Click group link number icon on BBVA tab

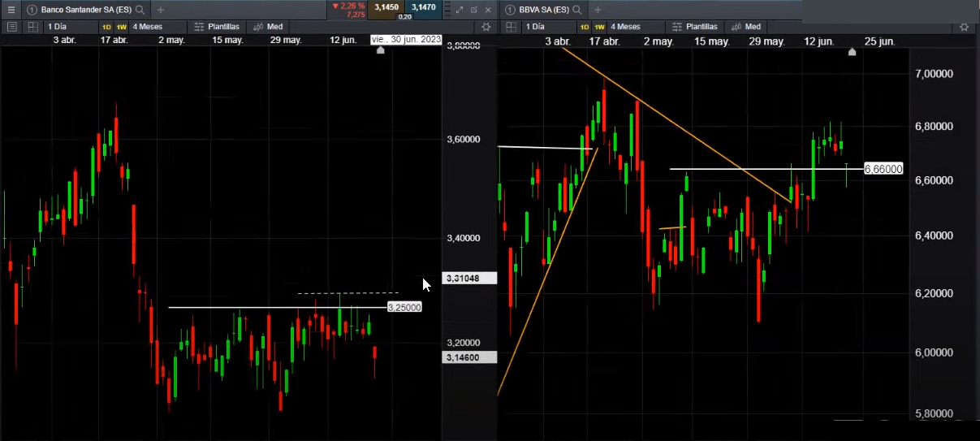[509, 10]
